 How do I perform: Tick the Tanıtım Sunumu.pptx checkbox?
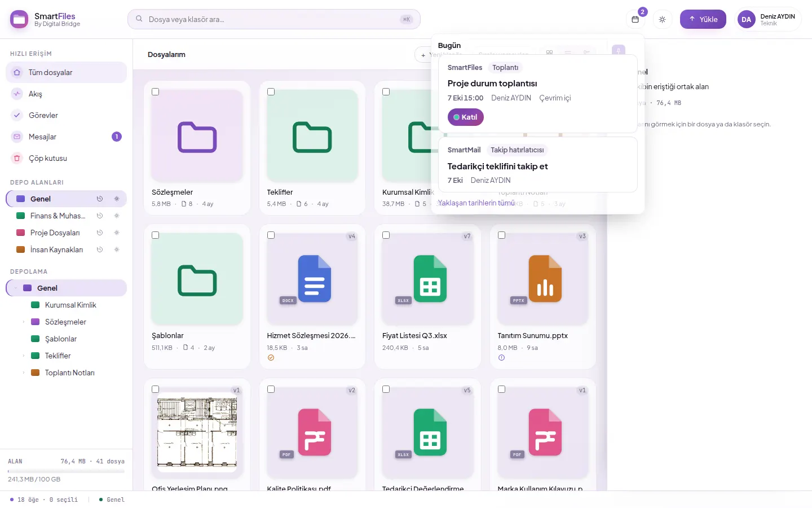pos(501,235)
